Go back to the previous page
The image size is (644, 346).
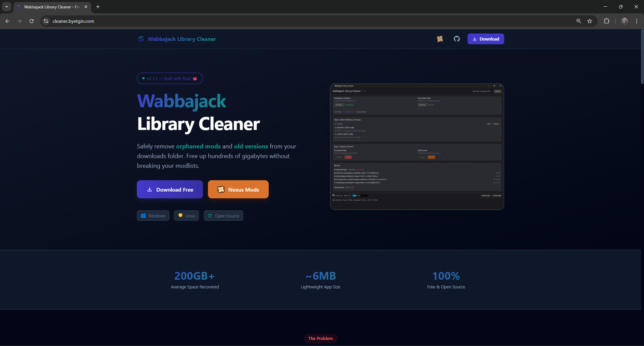tap(7, 21)
